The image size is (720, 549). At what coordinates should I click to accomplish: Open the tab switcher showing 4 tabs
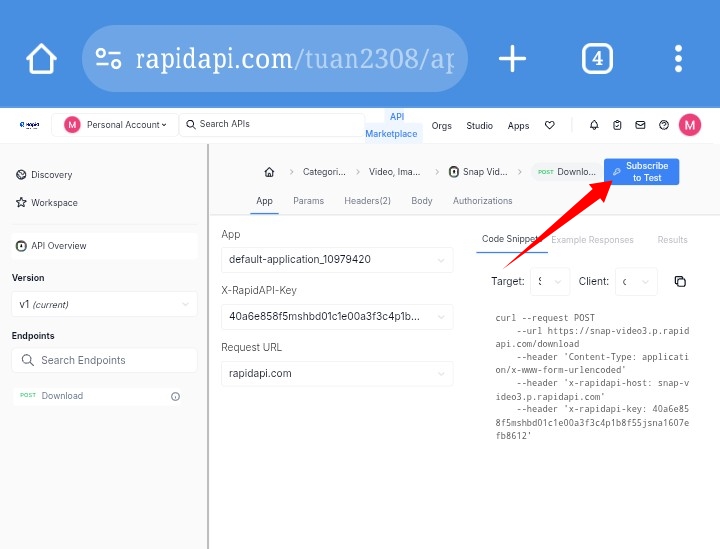(x=597, y=59)
